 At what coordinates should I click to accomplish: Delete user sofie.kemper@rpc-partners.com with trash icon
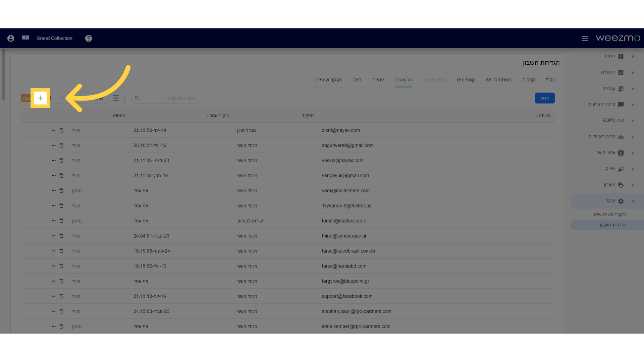[61, 326]
